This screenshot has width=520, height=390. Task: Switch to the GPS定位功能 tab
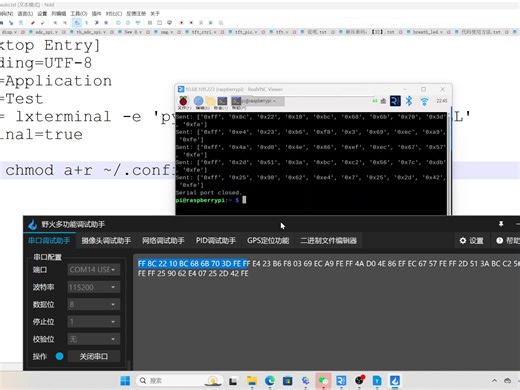268,241
